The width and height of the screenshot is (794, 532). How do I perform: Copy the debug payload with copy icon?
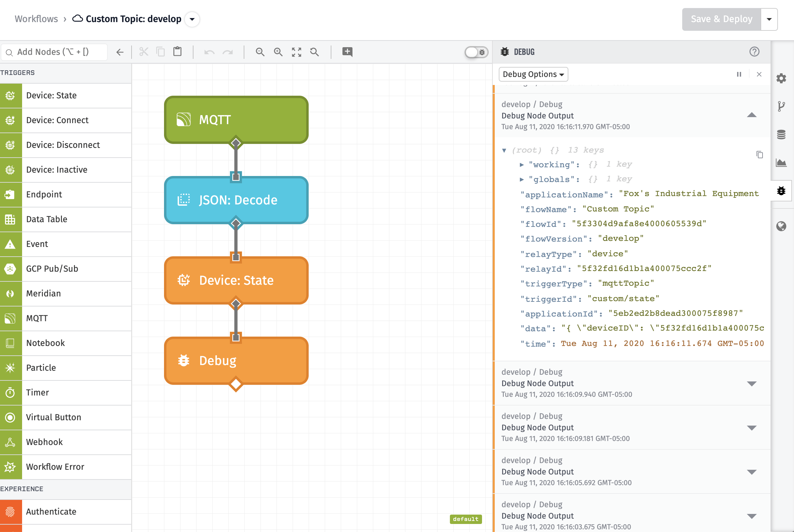tap(760, 154)
